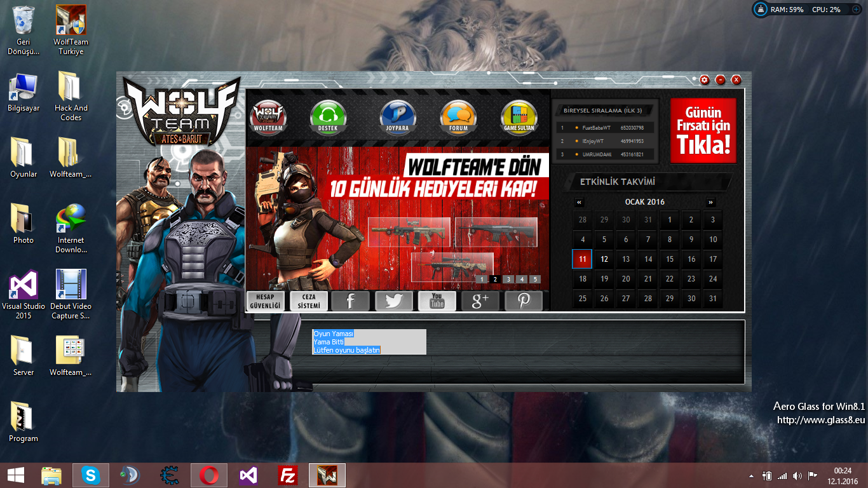Open launcher settings gear icon
868x488 pixels.
705,80
